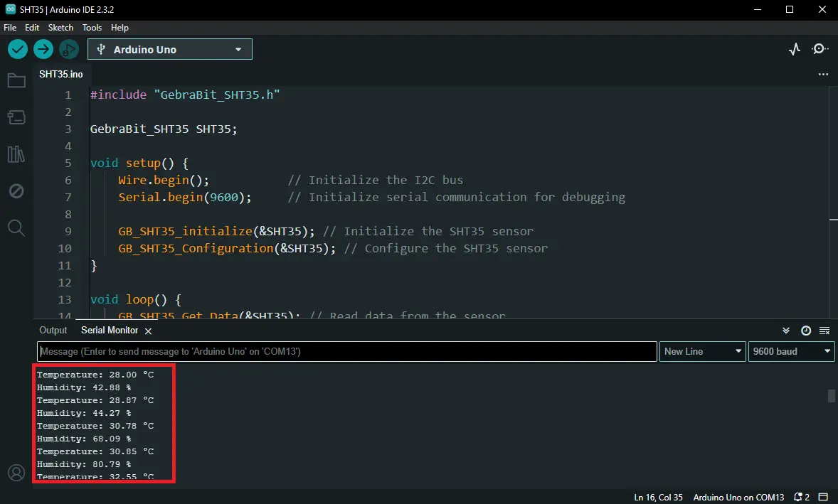838x504 pixels.
Task: Click the Temperature: 30.78 °C output line
Action: [x=95, y=426]
